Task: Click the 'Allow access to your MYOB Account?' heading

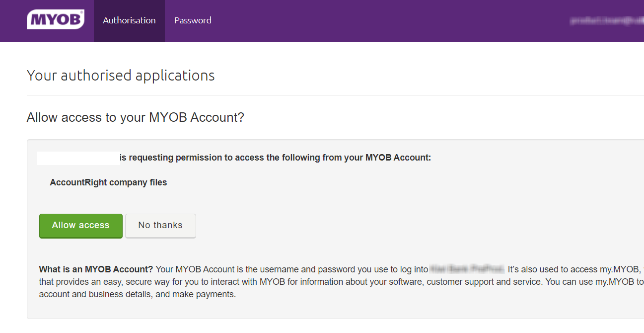Action: (136, 118)
